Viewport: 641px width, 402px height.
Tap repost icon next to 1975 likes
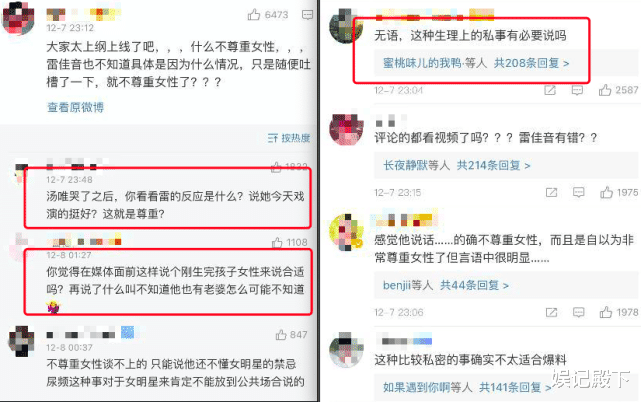click(551, 192)
